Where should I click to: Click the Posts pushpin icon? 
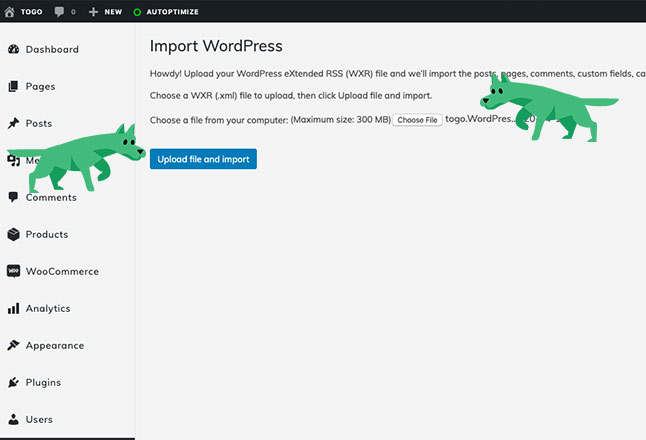coord(13,123)
